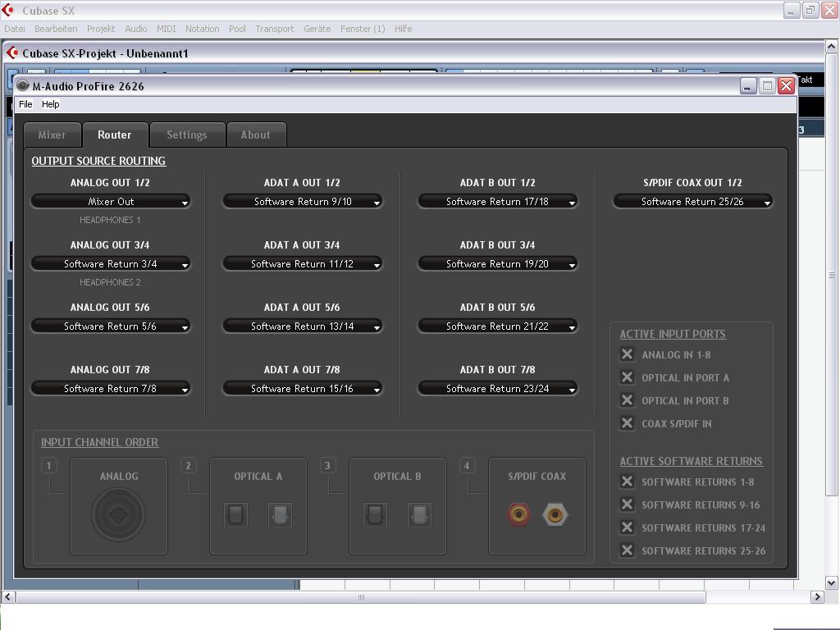Open the Notation menu in Cubase
Viewport: 840px width, 630px height.
click(x=202, y=29)
